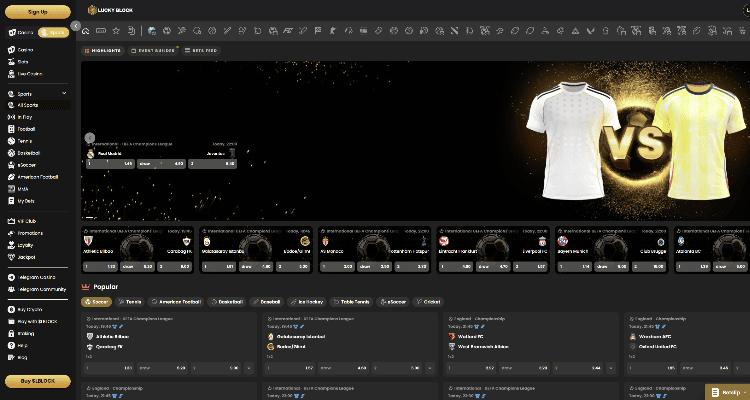Select the Tennis filter in Popular

tap(129, 300)
